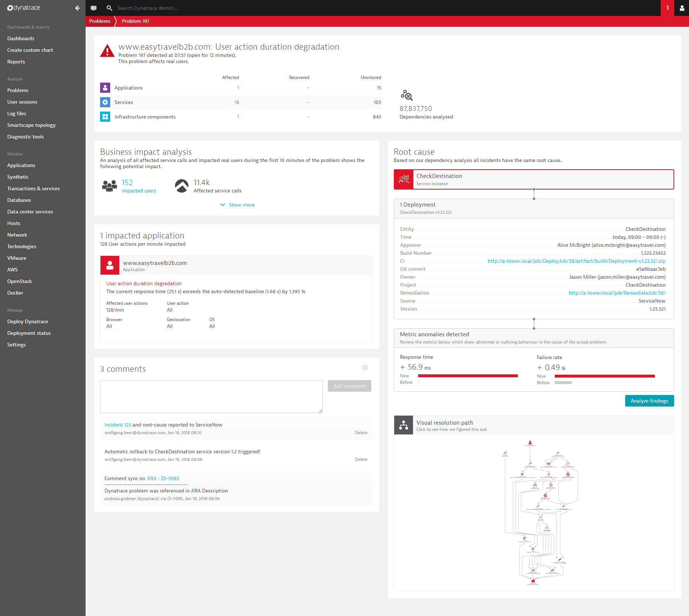Viewport: 689px width, 616px height.
Task: Click the Add comment button
Action: point(350,386)
